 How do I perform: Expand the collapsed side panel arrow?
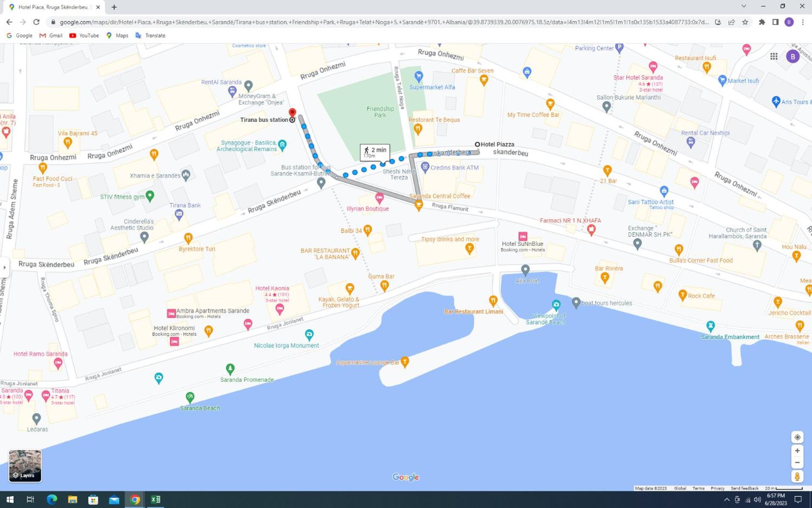tap(5, 268)
